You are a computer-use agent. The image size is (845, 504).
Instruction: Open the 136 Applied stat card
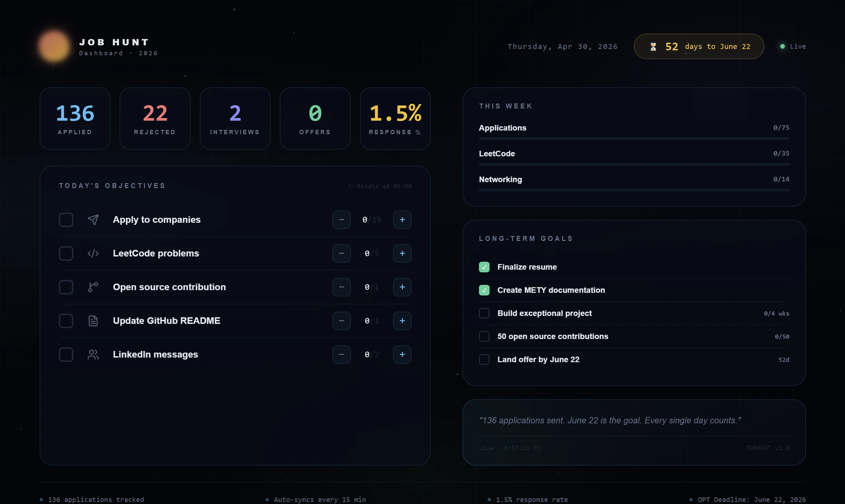coord(75,118)
